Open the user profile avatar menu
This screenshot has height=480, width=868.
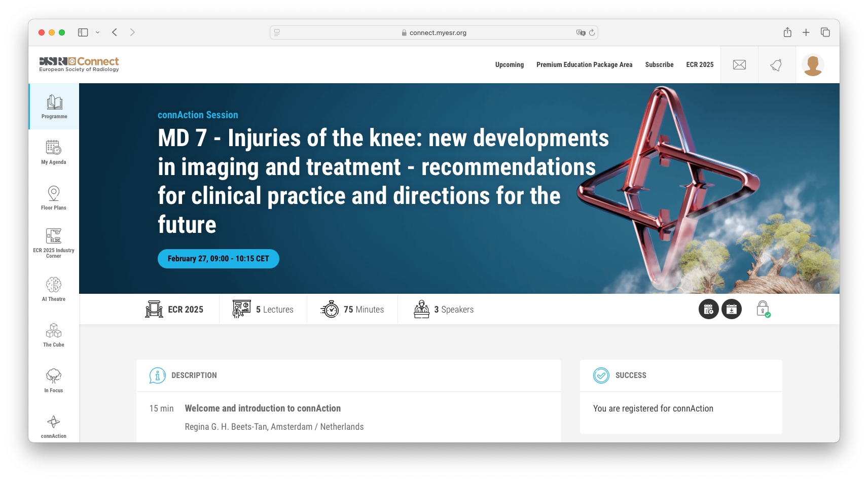(x=813, y=65)
